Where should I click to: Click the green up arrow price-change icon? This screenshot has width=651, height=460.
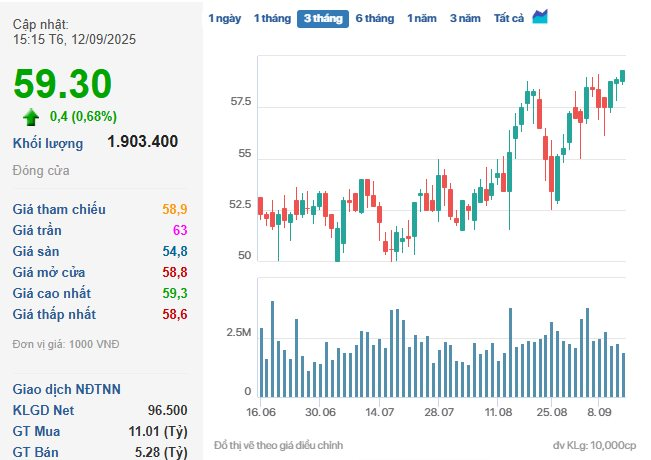click(x=32, y=116)
